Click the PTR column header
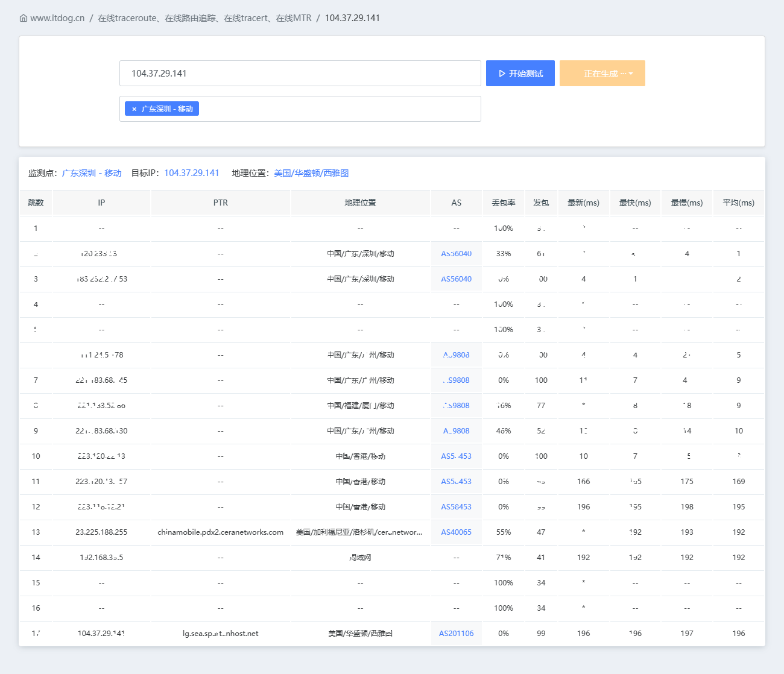Screen dimensions: 784x674 (x=221, y=203)
